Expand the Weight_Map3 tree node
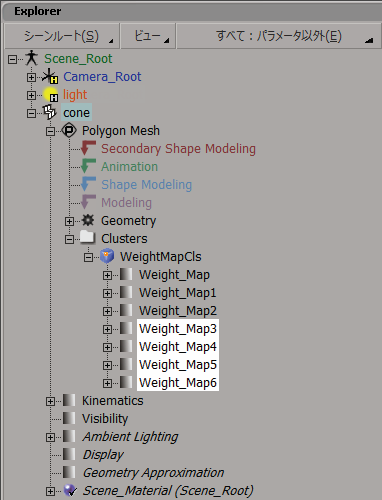The image size is (382, 500). pos(107,329)
